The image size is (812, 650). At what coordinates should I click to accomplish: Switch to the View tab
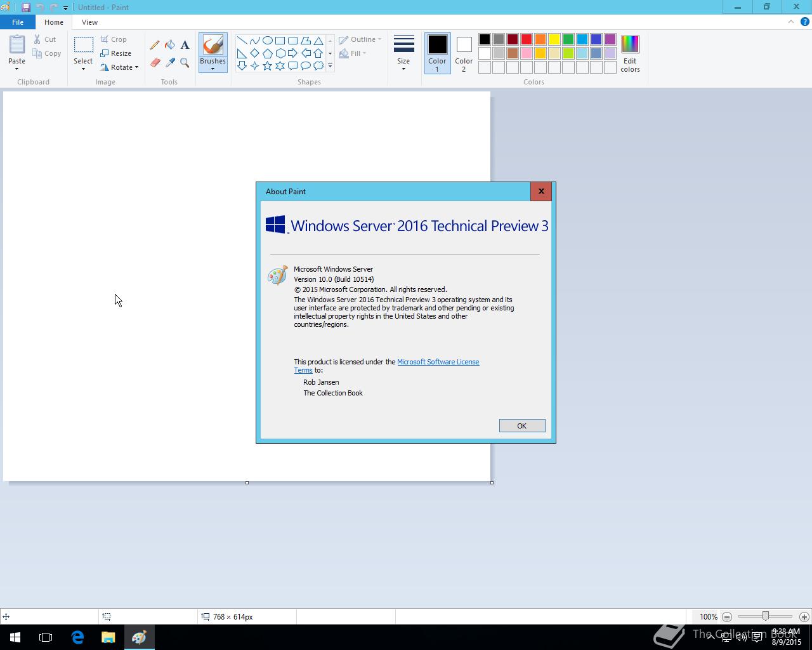[89, 22]
